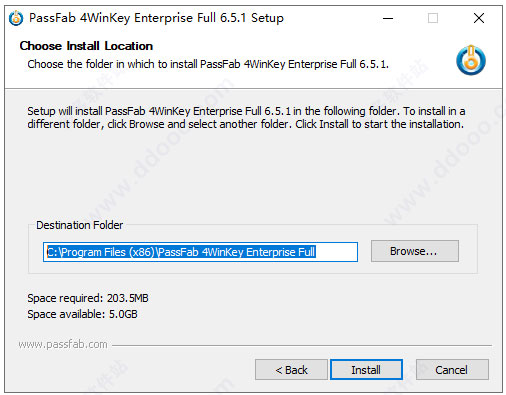Click the window title text 'PassFab 4WinKey Enterprise Full 6.5.1 Setup'
The width and height of the screenshot is (506, 395).
pyautogui.click(x=156, y=18)
